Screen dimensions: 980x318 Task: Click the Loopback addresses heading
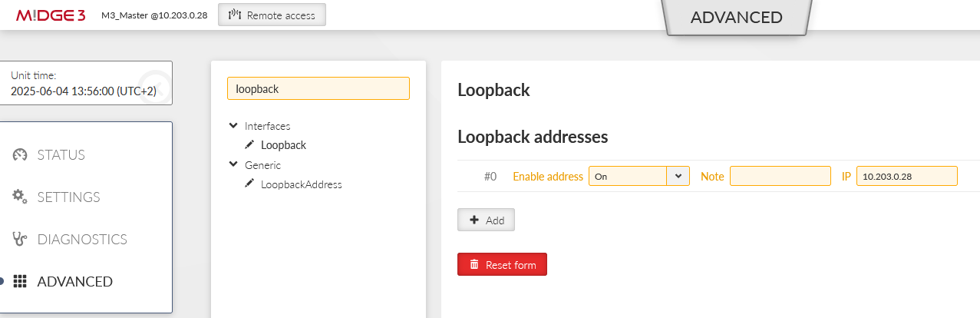click(533, 137)
